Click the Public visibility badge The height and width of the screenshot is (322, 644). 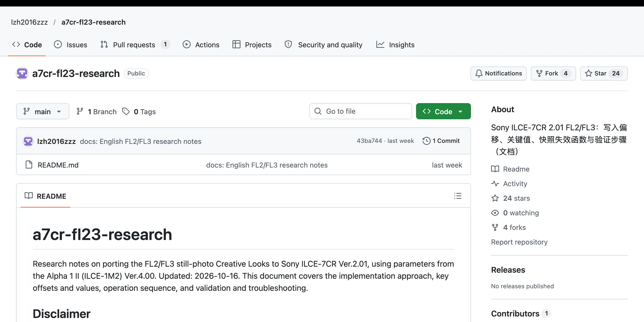pyautogui.click(x=136, y=73)
